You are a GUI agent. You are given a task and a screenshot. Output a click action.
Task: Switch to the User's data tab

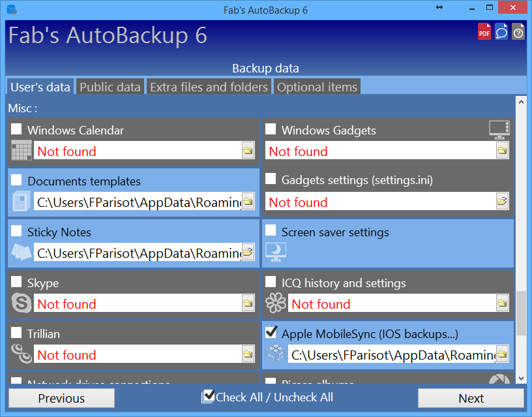tap(40, 87)
